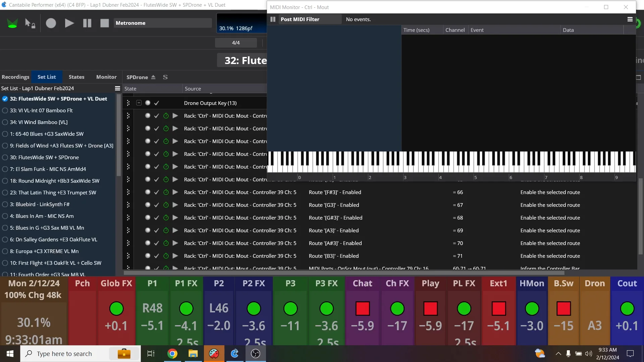Image resolution: width=644 pixels, height=362 pixels.
Task: Collapse the Drone Output Key (13) group
Action: [x=139, y=103]
